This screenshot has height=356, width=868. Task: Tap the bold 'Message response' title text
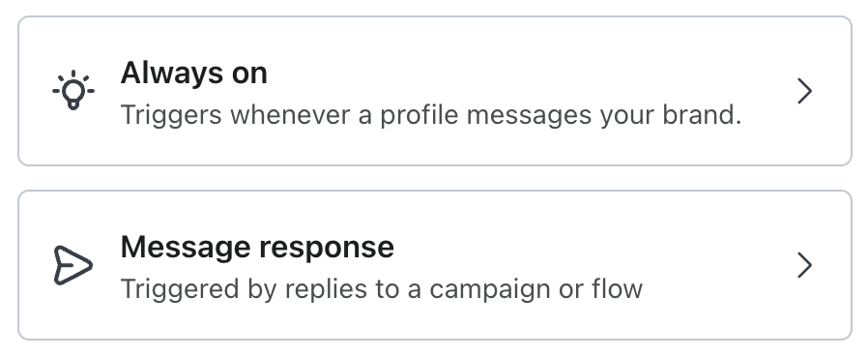257,248
